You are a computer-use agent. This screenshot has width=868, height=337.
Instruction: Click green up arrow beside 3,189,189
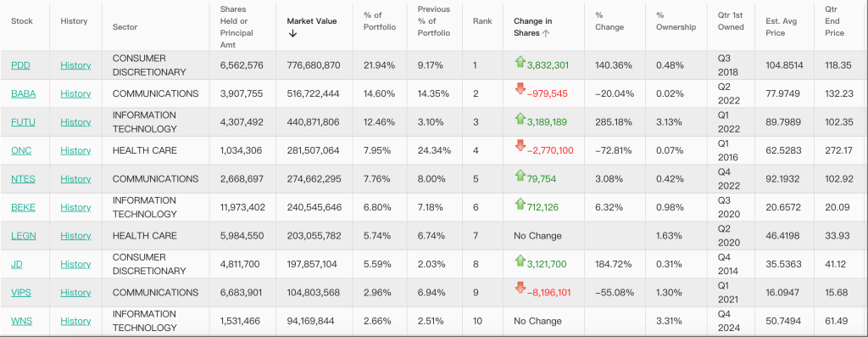520,119
